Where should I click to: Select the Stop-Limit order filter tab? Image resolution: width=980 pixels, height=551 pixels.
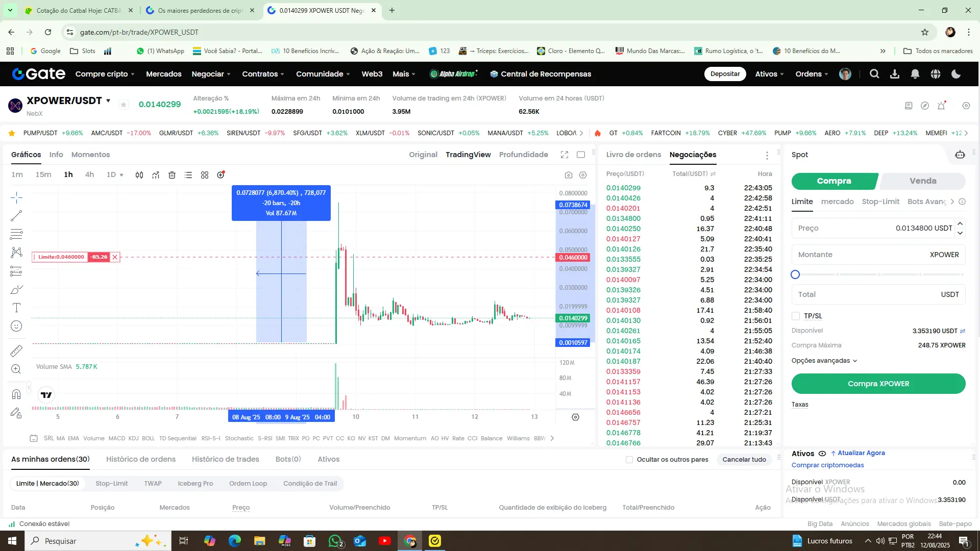tap(112, 484)
